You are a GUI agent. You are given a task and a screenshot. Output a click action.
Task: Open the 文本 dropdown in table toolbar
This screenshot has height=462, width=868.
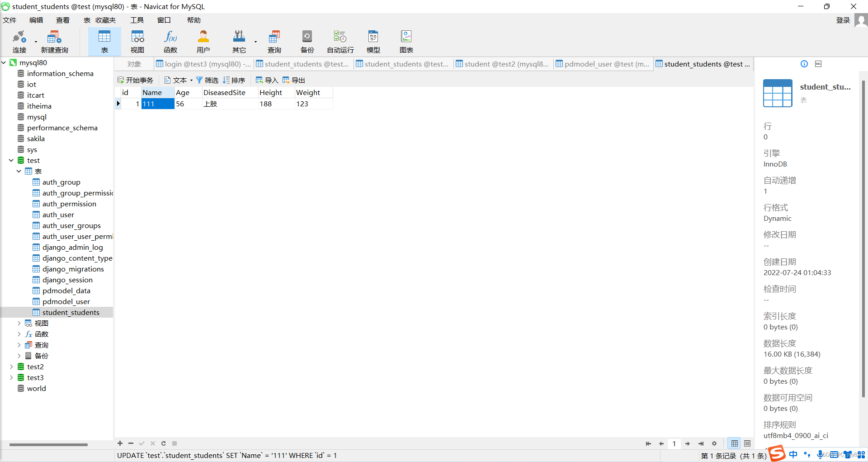click(x=179, y=80)
